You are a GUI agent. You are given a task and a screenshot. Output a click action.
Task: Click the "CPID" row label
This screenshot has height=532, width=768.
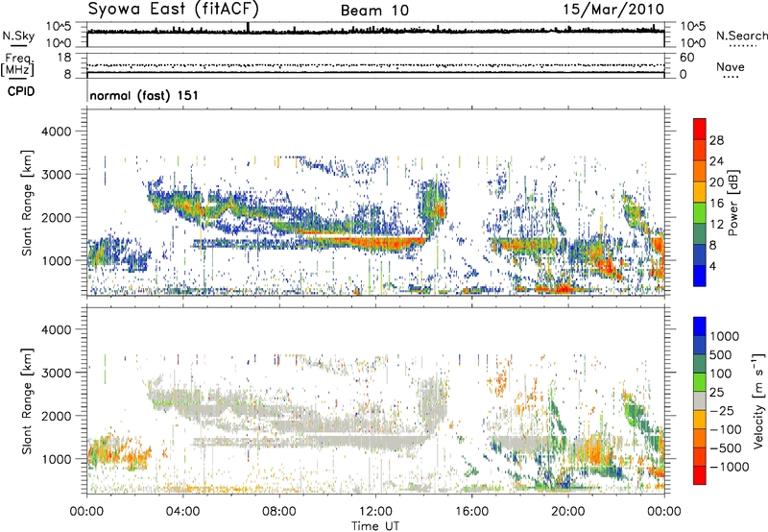21,91
